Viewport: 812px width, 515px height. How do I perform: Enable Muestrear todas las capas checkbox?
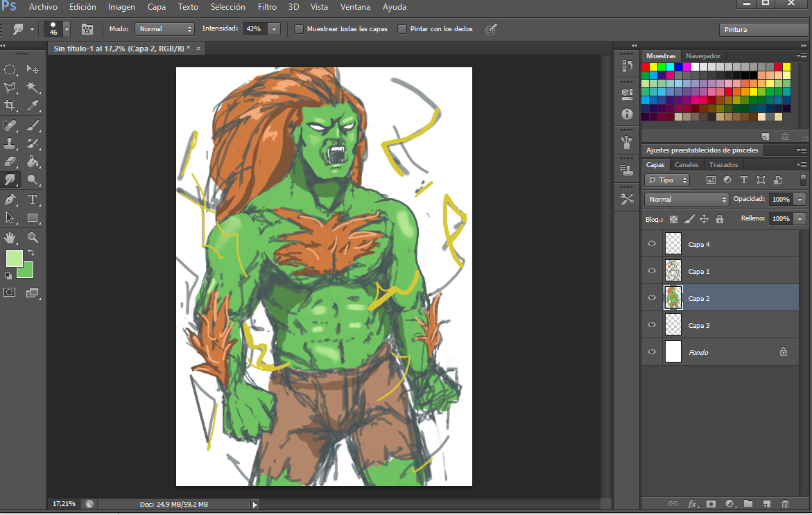[299, 29]
